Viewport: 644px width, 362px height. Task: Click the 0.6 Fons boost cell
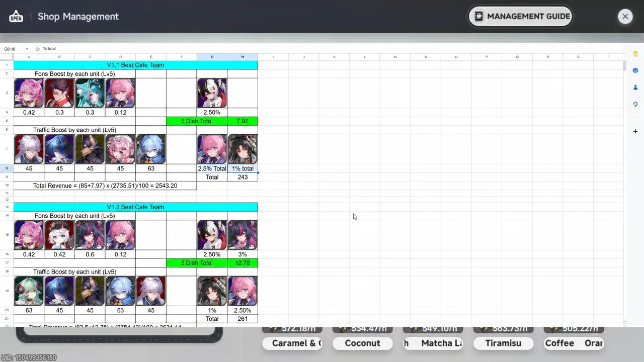pos(90,254)
